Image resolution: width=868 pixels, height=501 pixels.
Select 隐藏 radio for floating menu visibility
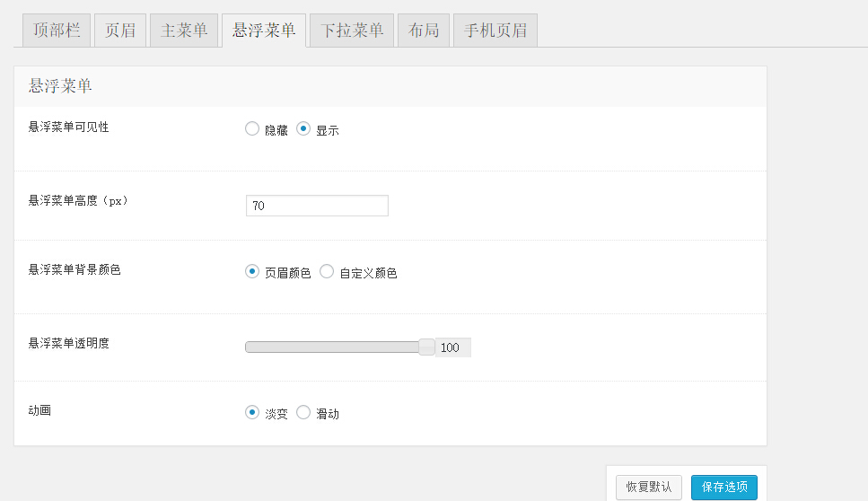252,129
